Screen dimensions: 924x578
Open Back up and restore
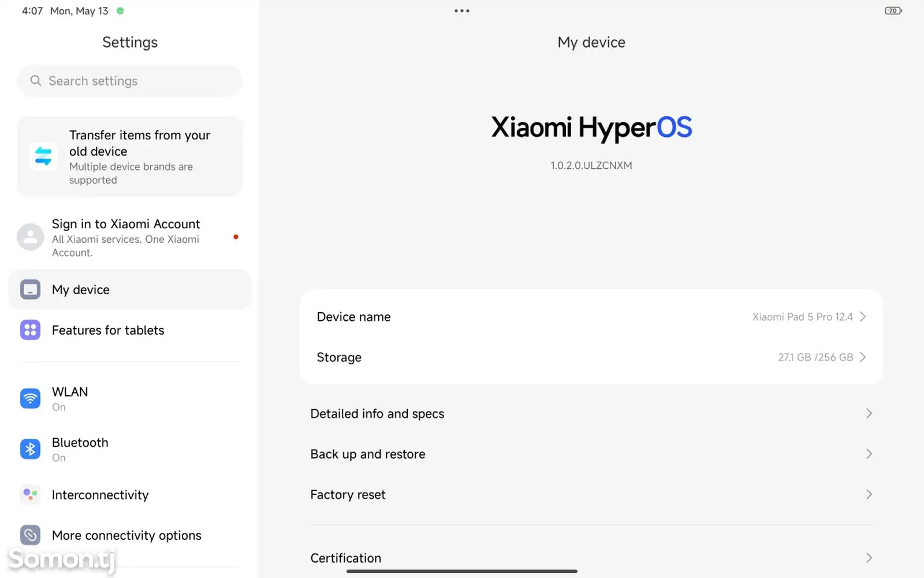(x=591, y=454)
